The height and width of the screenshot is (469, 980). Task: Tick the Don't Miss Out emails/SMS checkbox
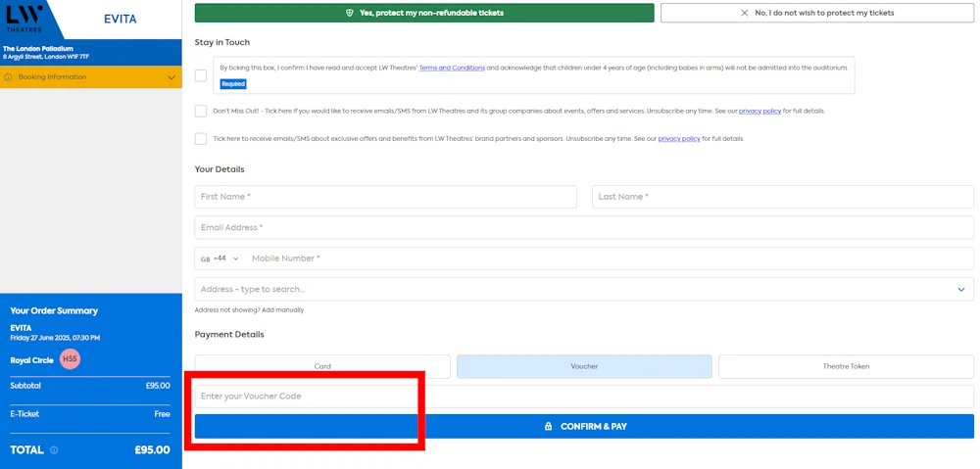tap(201, 112)
